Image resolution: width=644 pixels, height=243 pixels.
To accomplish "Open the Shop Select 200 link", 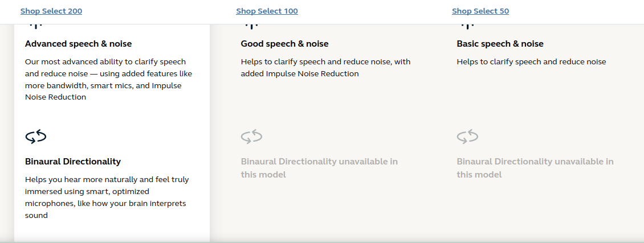I will pyautogui.click(x=51, y=11).
